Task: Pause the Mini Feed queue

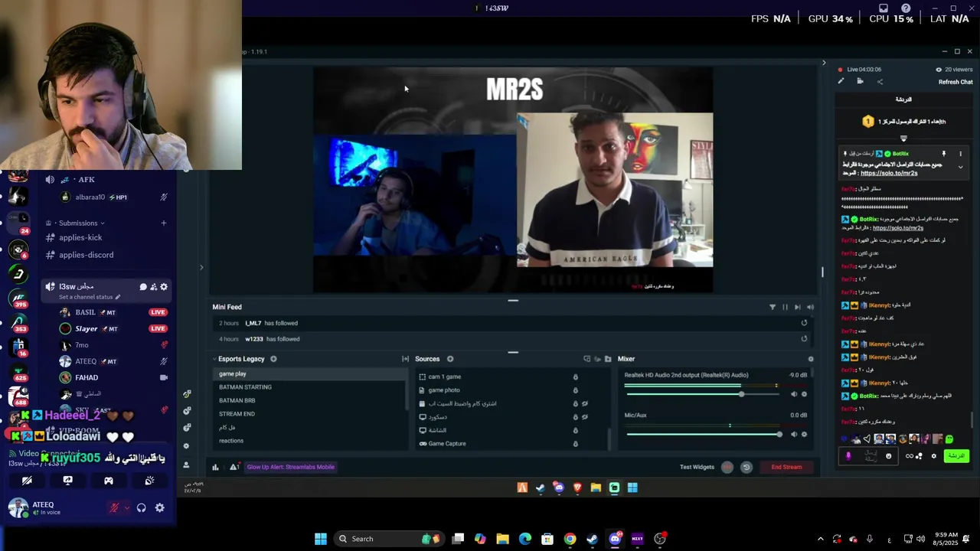Action: 785,307
